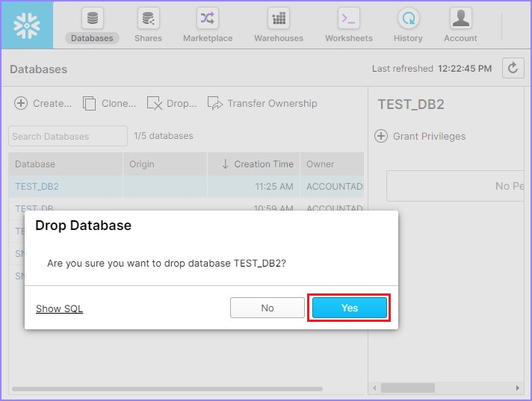Click the refresh icon beside last refreshed time
This screenshot has height=401, width=532.
point(513,68)
